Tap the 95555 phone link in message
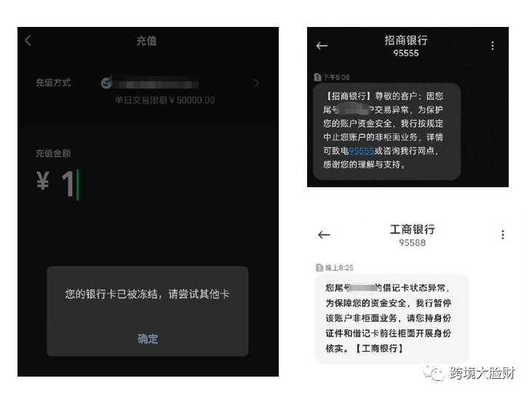The width and height of the screenshot is (532, 397). click(362, 151)
